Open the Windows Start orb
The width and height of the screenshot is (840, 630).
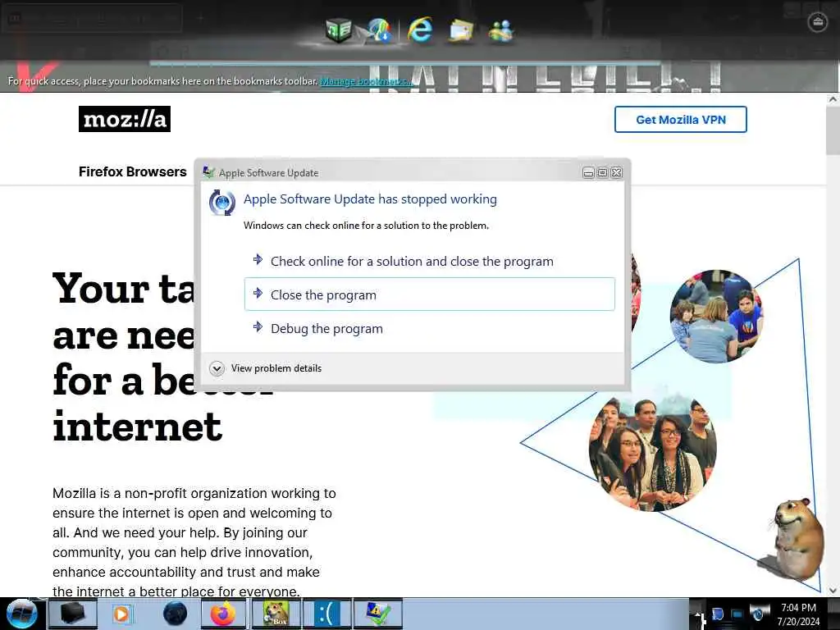[x=22, y=614]
